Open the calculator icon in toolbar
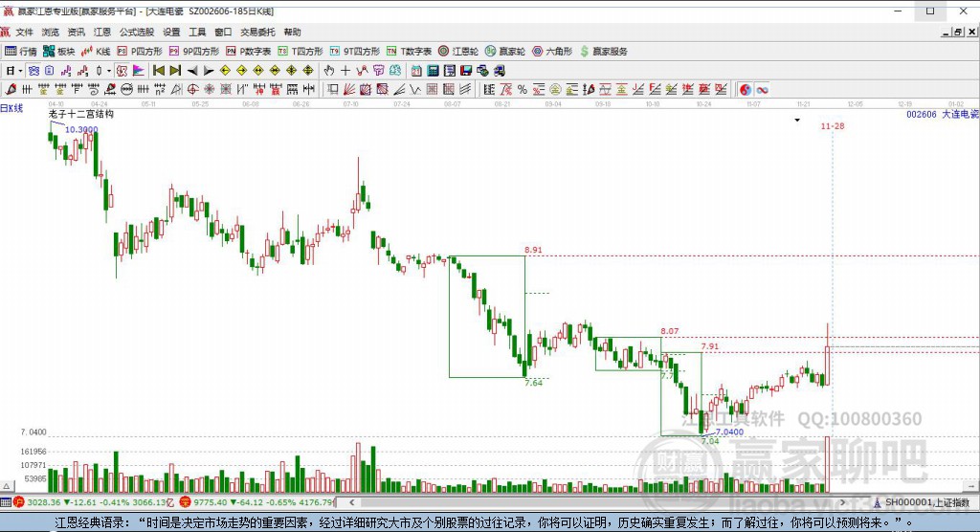The height and width of the screenshot is (532, 980). point(434,71)
